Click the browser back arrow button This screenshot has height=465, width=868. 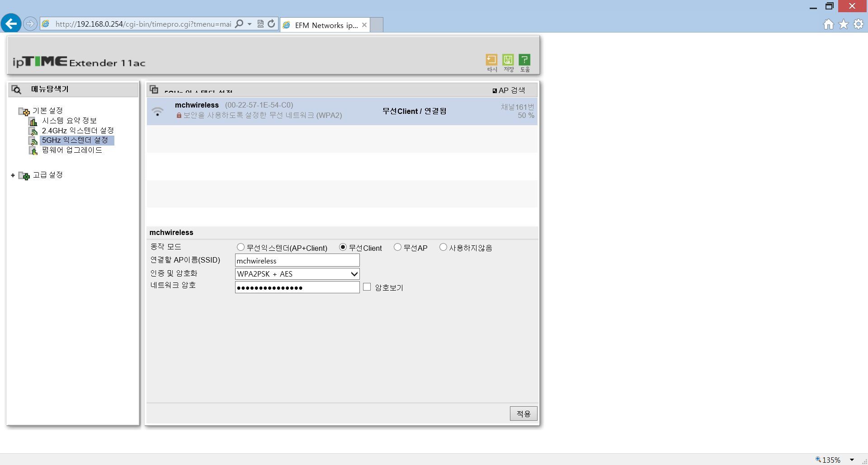pos(11,23)
